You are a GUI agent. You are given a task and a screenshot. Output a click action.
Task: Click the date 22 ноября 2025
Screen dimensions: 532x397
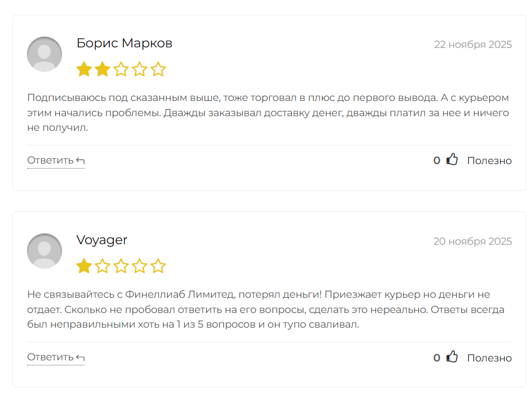(x=473, y=44)
